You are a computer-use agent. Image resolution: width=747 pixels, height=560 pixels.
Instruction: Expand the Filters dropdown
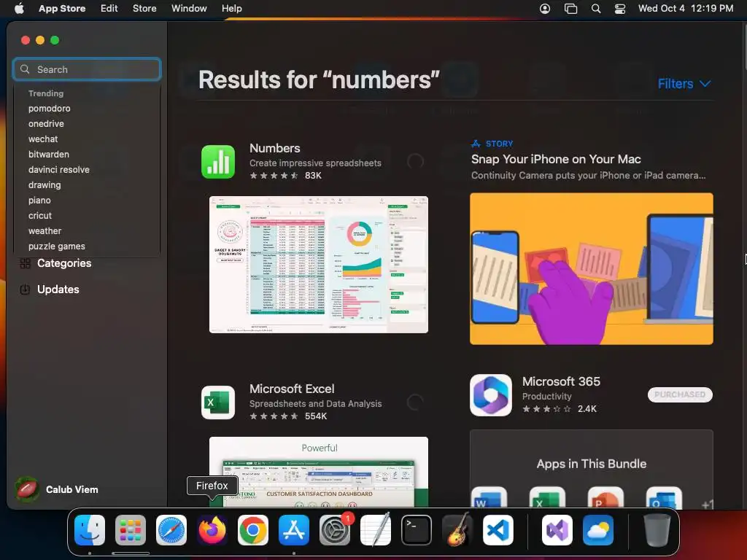(x=684, y=84)
